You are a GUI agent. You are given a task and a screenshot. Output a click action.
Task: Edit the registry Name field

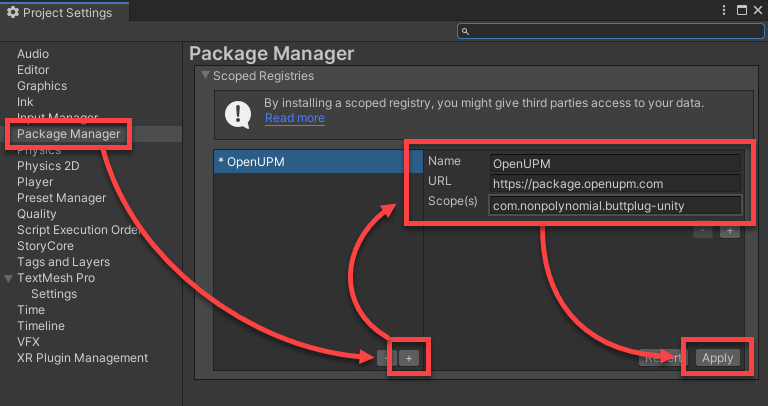click(x=615, y=164)
